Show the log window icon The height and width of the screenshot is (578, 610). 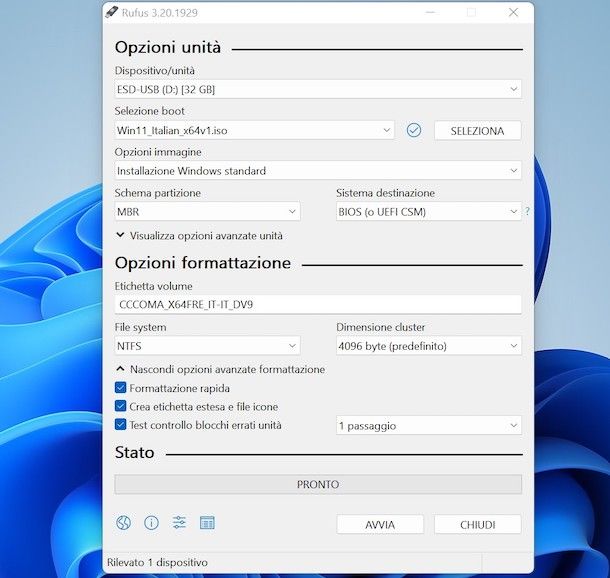(x=207, y=523)
